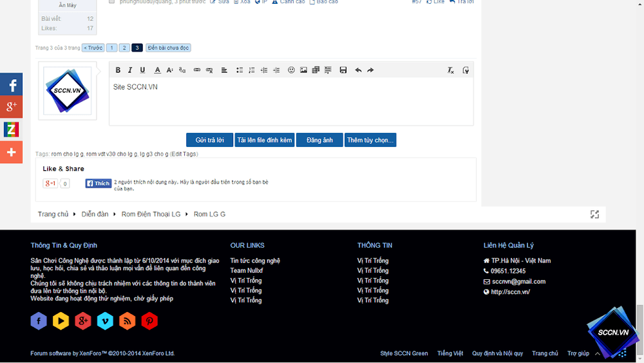Open the smilies picker
This screenshot has width=644, height=363.
(x=291, y=70)
